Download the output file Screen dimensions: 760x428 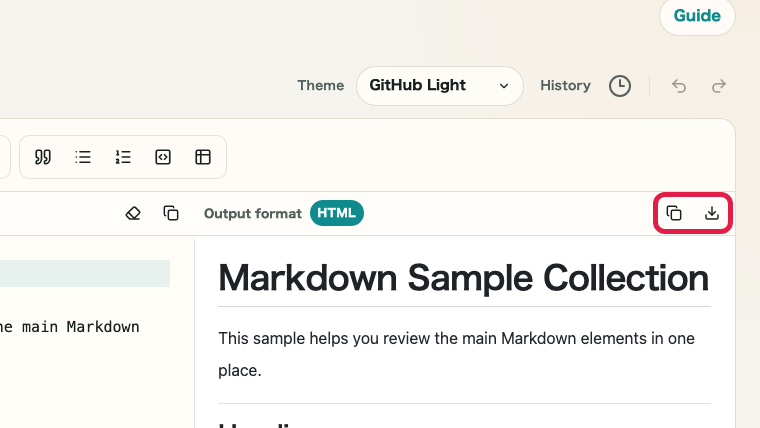[x=712, y=213]
